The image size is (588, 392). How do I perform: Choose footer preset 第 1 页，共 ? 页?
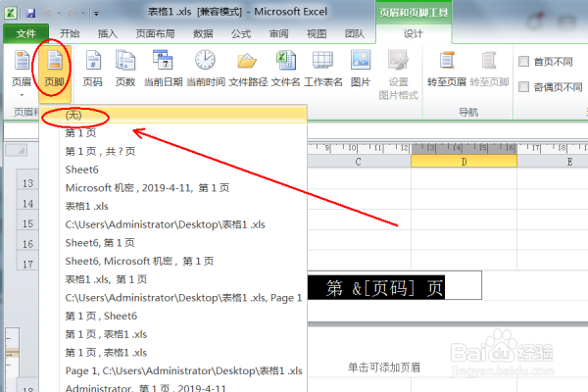click(x=173, y=151)
